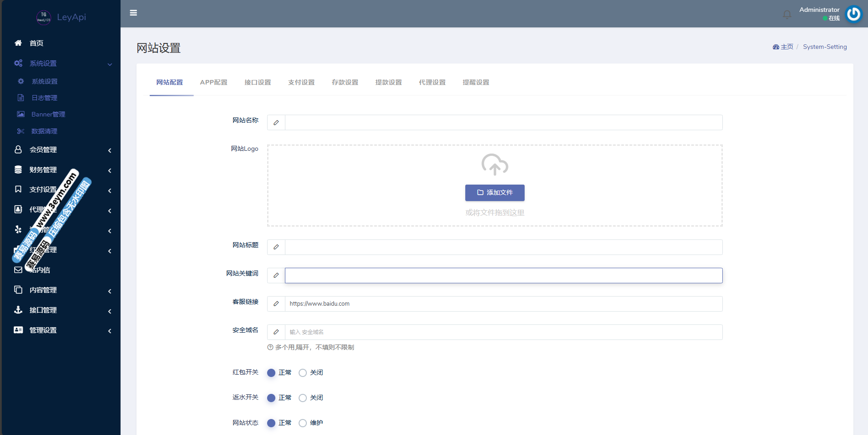Click the power icon avatar
868x435 pixels.
point(853,14)
